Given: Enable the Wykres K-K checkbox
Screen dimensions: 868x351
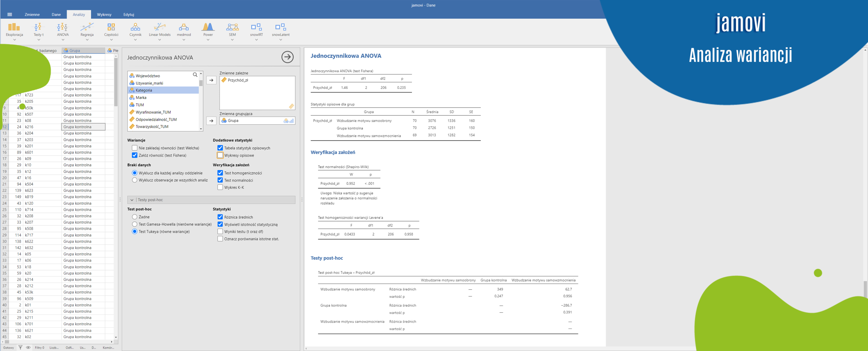Looking at the screenshot, I should [220, 188].
